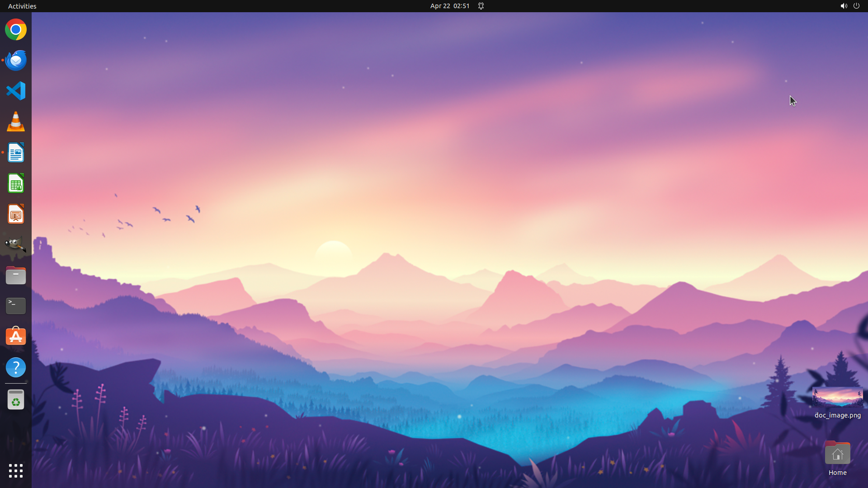
Task: Launch GIMP image editor
Action: click(16, 244)
